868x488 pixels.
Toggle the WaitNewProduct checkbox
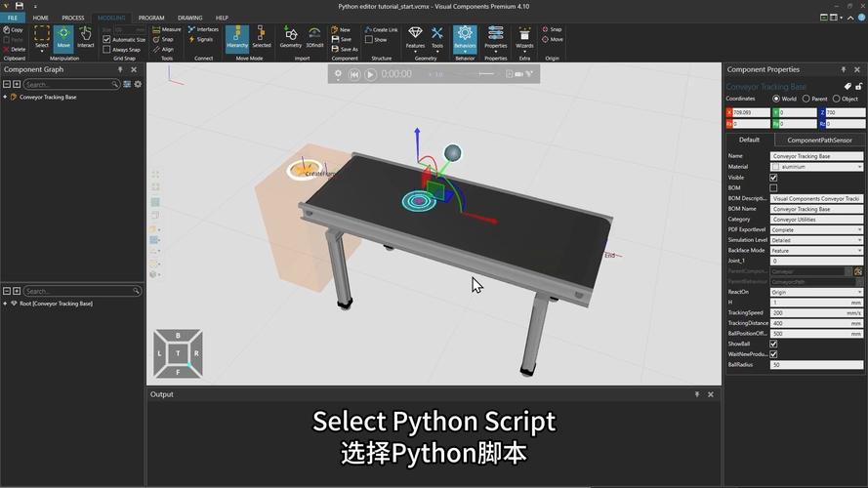pos(773,354)
